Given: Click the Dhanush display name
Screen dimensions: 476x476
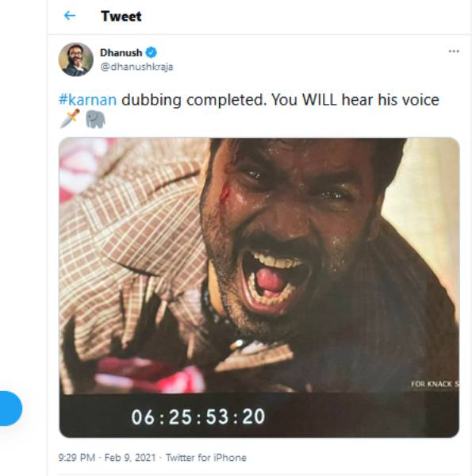Looking at the screenshot, I should 121,52.
